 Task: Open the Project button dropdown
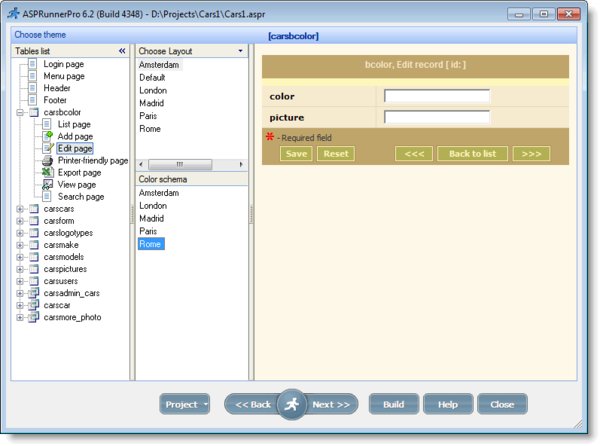pyautogui.click(x=206, y=404)
